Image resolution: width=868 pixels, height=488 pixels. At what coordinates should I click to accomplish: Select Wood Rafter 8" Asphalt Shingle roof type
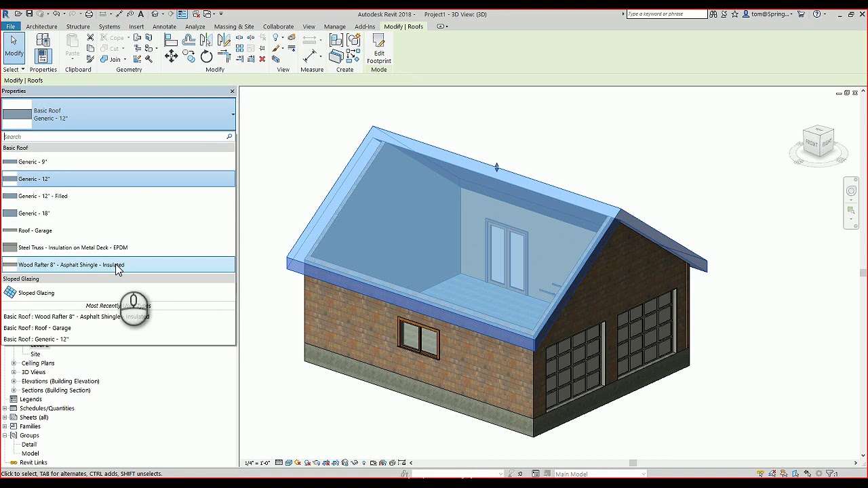pyautogui.click(x=119, y=265)
